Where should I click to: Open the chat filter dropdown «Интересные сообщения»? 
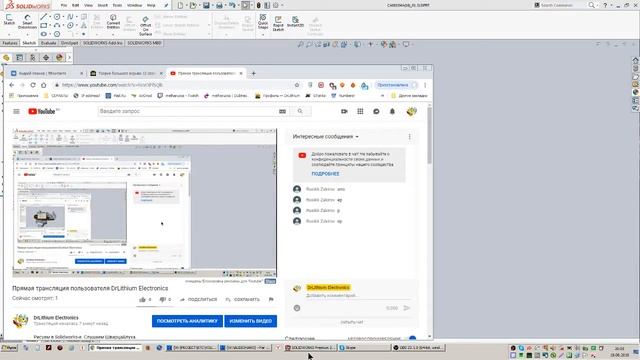(x=325, y=137)
